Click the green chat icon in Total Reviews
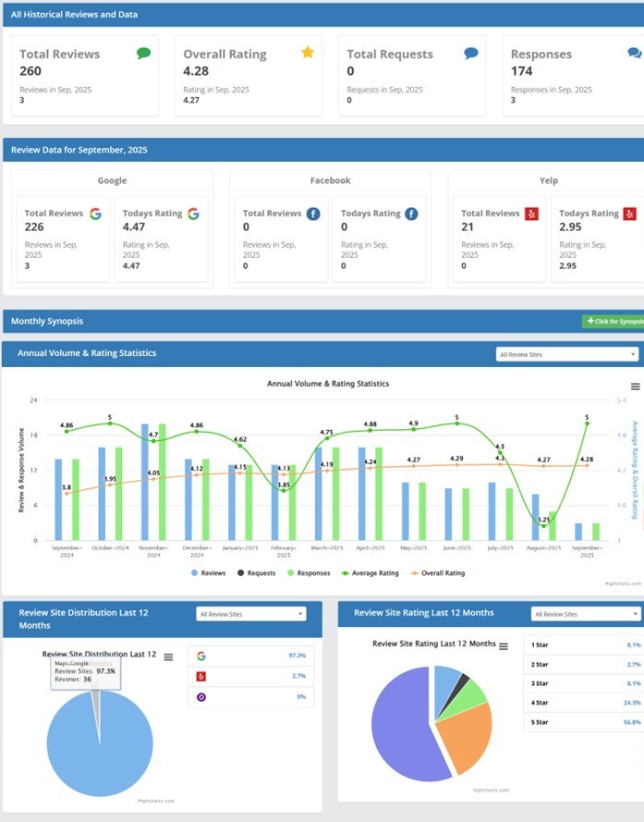This screenshot has height=822, width=644. [x=143, y=54]
